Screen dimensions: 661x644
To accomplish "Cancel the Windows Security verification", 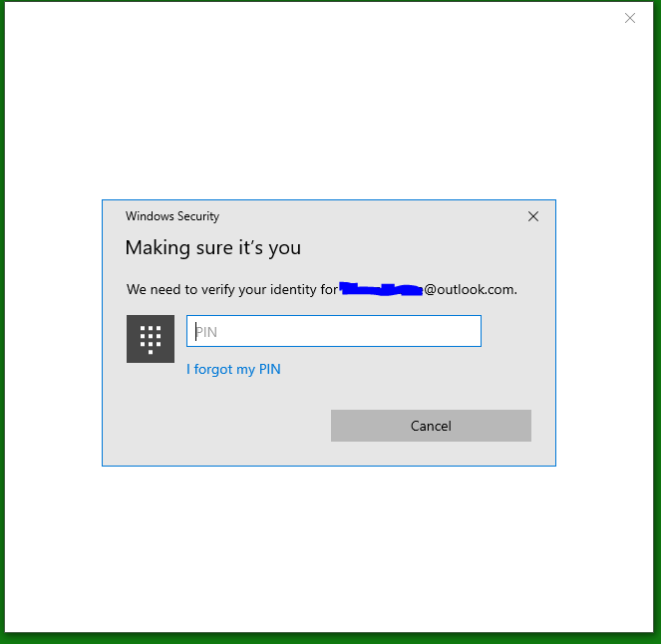I will [x=431, y=426].
